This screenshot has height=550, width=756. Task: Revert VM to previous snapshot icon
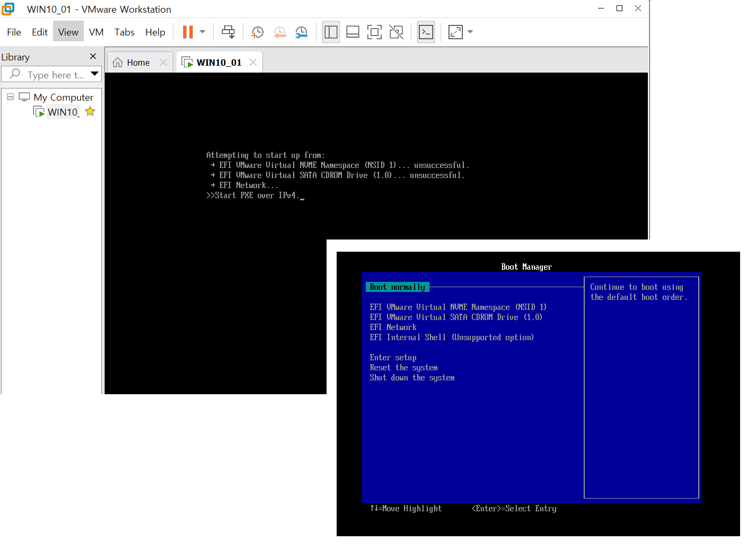point(280,32)
